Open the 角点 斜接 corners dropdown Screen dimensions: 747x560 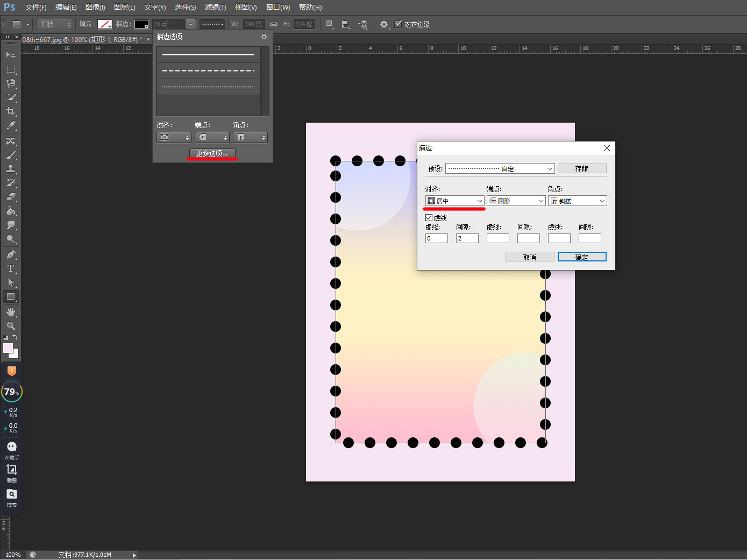pyautogui.click(x=577, y=201)
